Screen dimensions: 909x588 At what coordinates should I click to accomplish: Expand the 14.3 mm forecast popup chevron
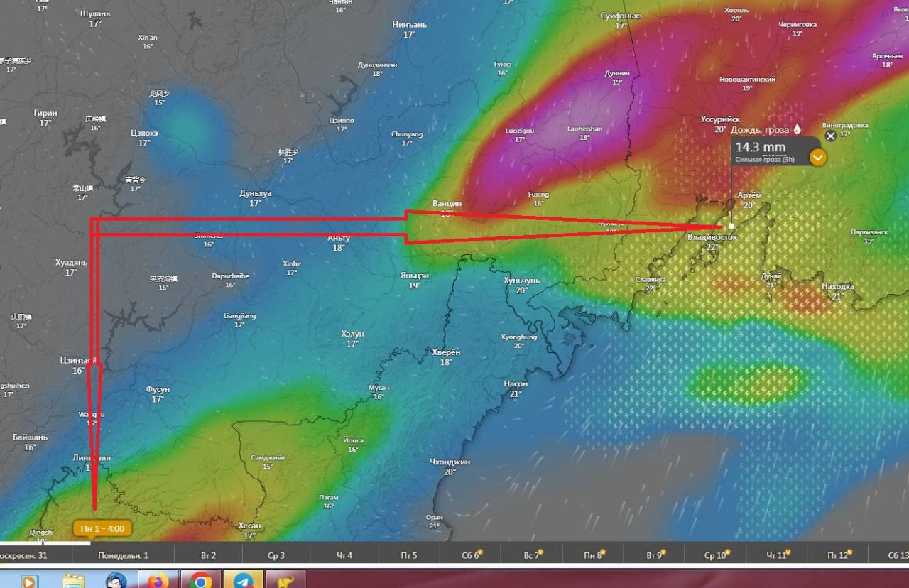coord(818,157)
